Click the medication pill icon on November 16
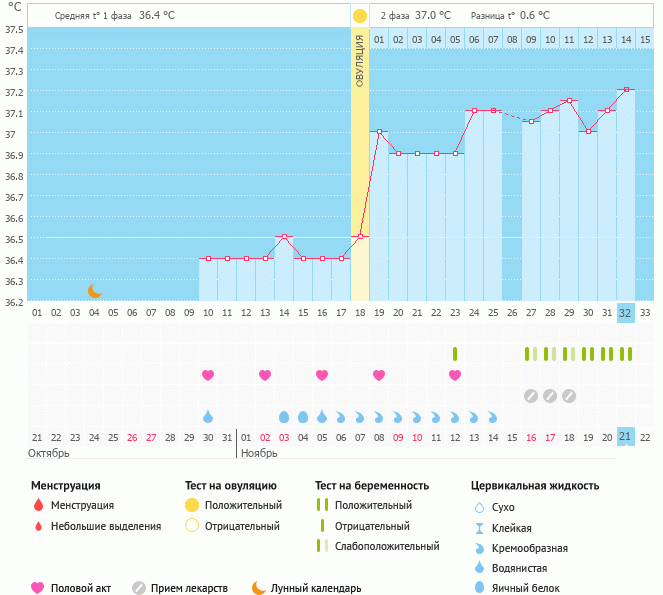This screenshot has width=663, height=595. (531, 395)
